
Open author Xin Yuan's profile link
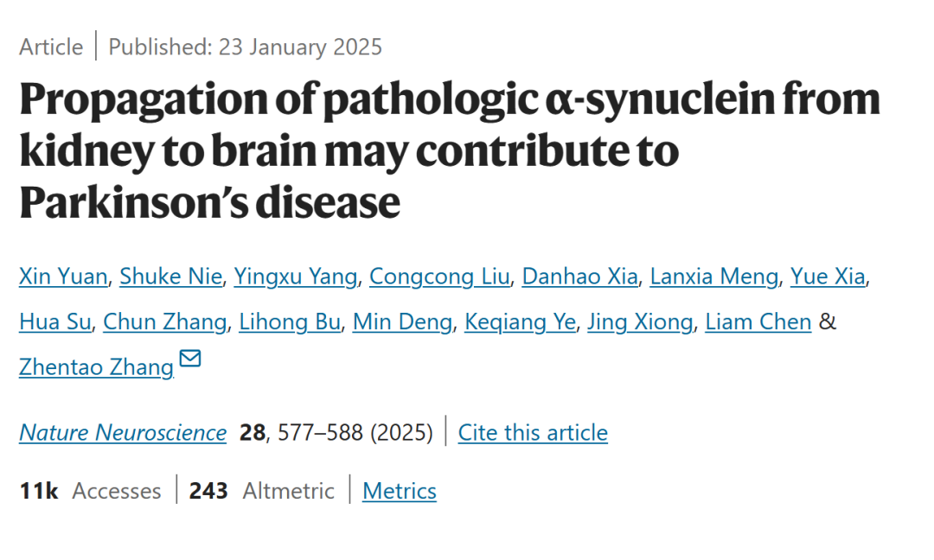63,277
